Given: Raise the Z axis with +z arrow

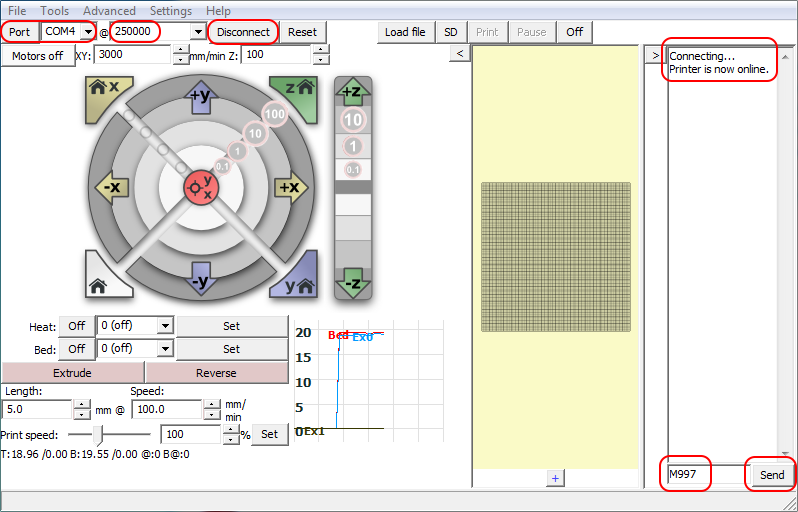Looking at the screenshot, I should point(353,93).
